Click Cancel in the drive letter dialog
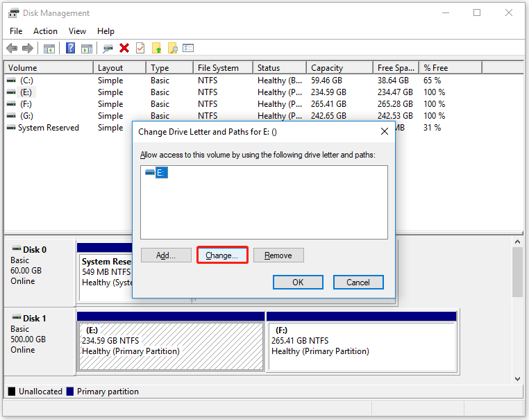The image size is (529, 420). click(x=358, y=282)
